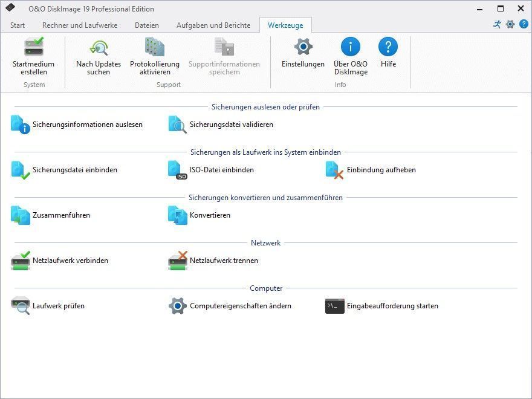532x399 pixels.
Task: Open Computereigenschaften ändern
Action: 230,306
